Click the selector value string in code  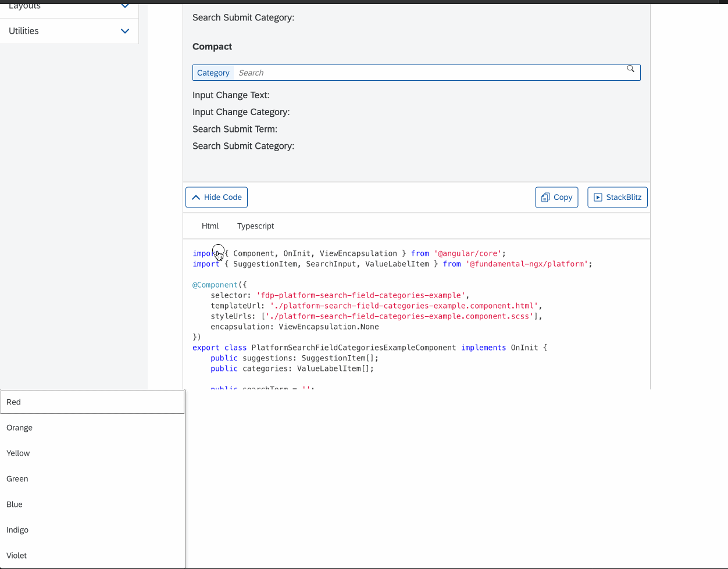361,295
